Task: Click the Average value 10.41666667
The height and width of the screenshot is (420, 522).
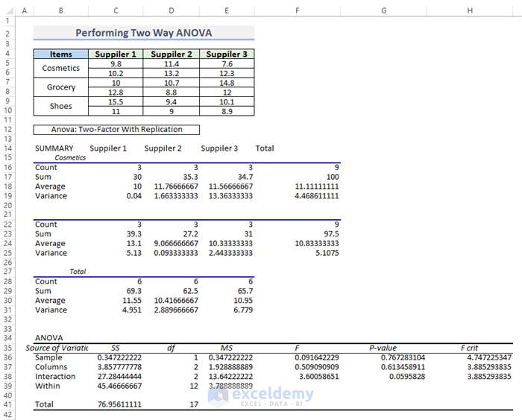Action: tap(176, 301)
